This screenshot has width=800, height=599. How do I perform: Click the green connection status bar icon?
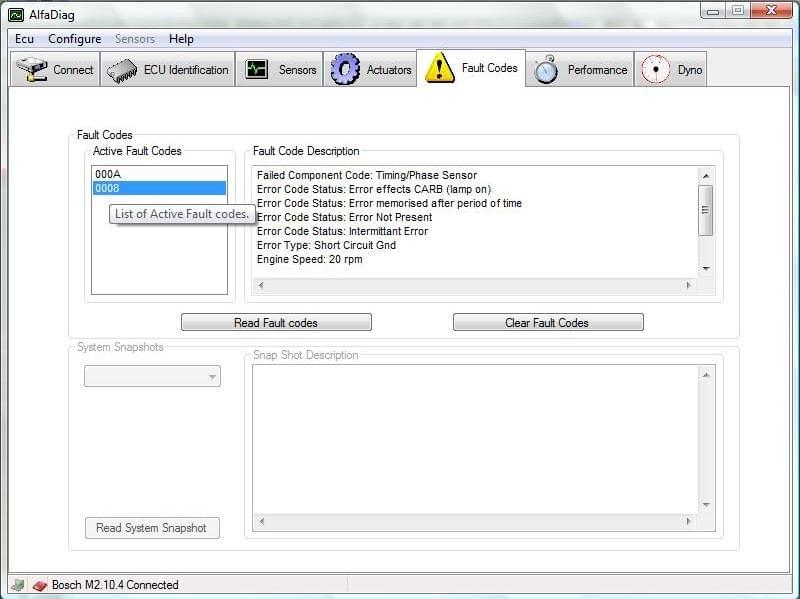point(18,584)
